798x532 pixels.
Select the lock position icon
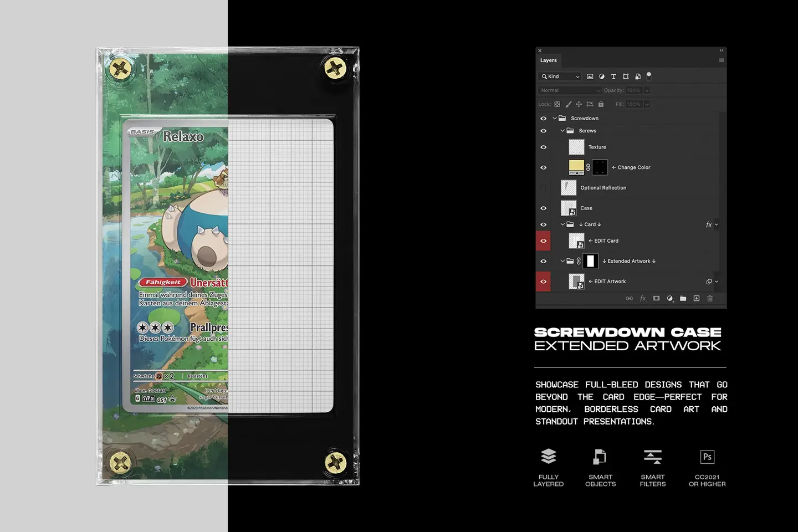point(579,104)
